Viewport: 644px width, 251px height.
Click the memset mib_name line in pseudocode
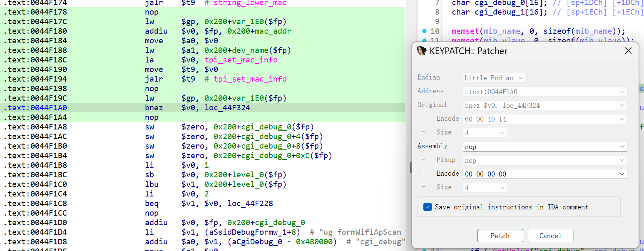click(x=538, y=31)
